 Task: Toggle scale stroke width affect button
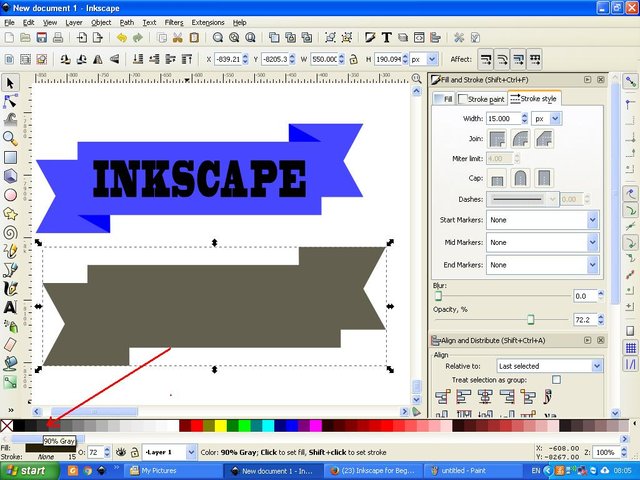pos(486,60)
